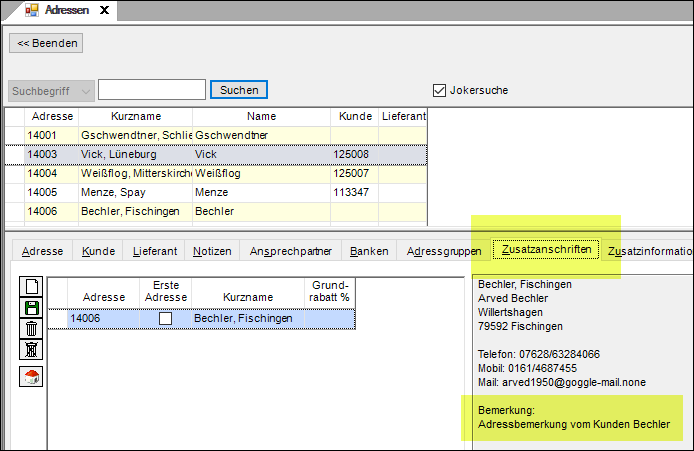Click into the search text field
The image size is (694, 451).
tap(151, 90)
